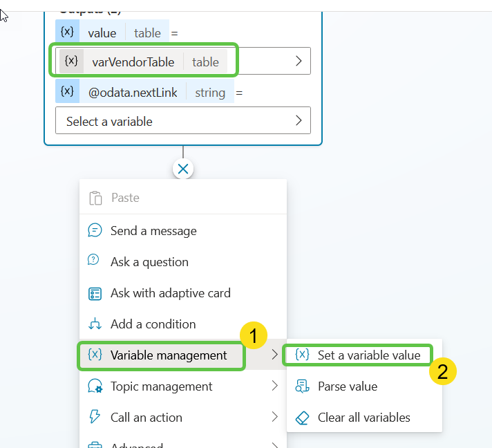The image size is (492, 448).
Task: Expand the Call an action submenu arrow
Action: pos(274,418)
